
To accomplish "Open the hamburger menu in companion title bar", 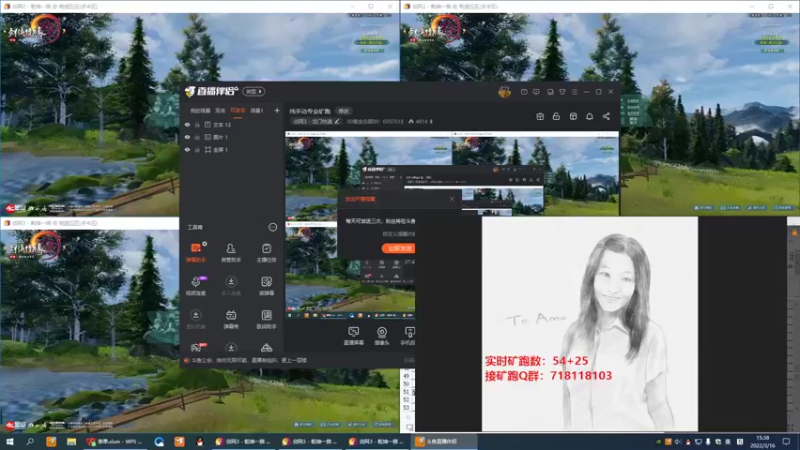I will (574, 92).
